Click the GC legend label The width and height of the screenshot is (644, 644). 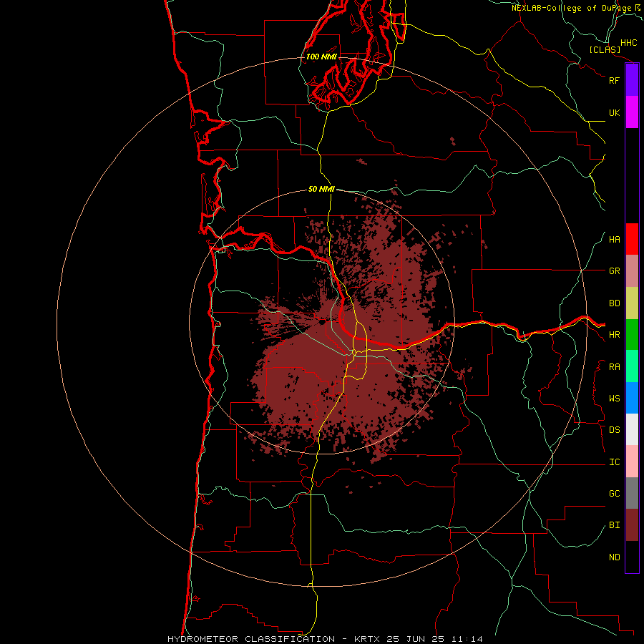614,494
